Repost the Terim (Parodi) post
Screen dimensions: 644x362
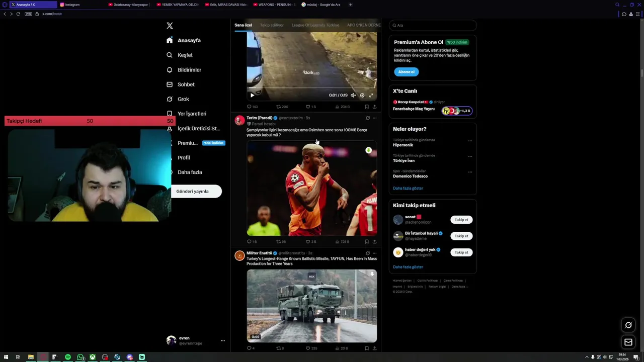click(281, 242)
